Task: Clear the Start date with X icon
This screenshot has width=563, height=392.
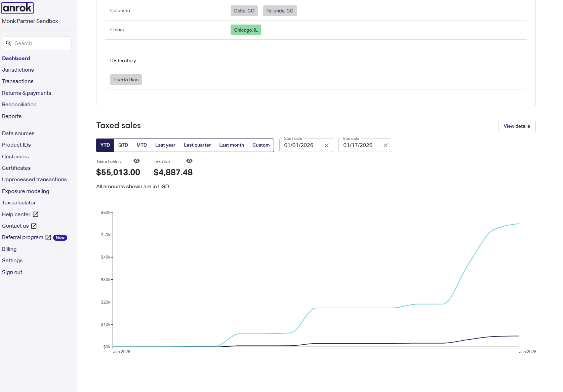Action: tap(326, 146)
